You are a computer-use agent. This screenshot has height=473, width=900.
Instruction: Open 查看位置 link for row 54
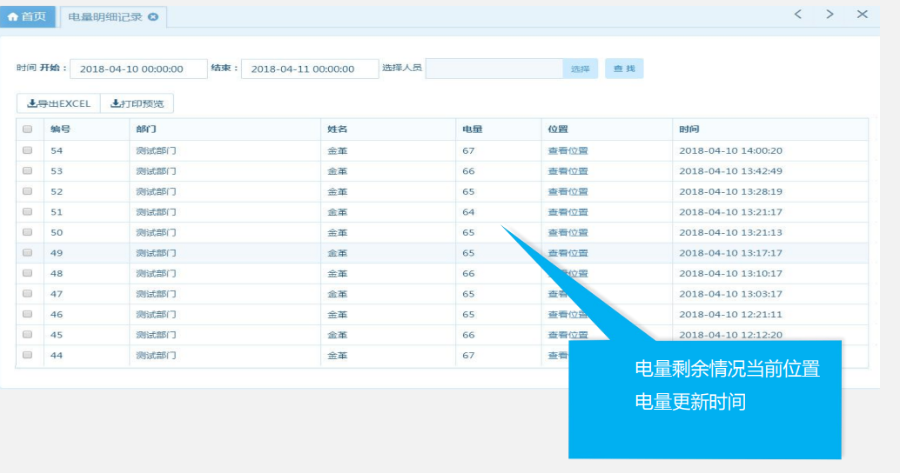point(567,150)
